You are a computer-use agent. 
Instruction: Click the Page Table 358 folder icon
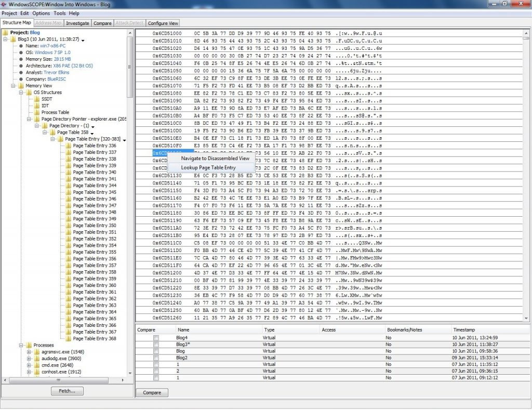(x=52, y=133)
